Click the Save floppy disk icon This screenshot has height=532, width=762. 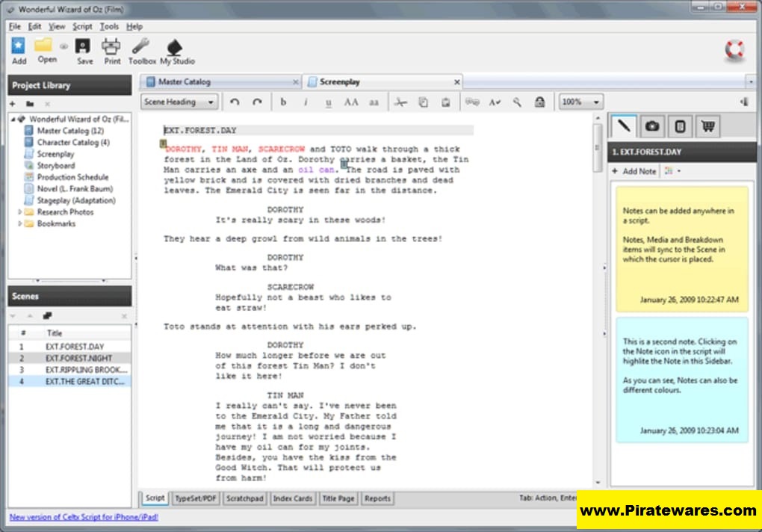[x=84, y=50]
